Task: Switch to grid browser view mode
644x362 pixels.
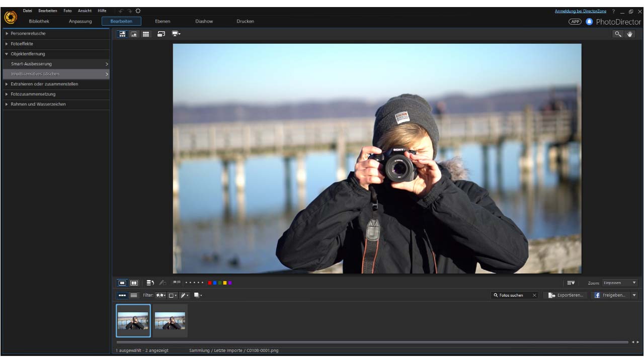Action: coord(146,34)
